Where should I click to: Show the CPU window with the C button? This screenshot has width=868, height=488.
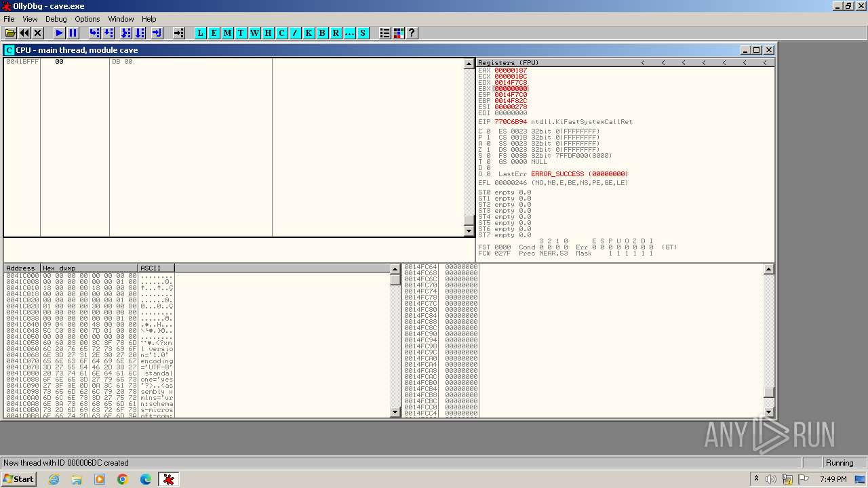281,33
